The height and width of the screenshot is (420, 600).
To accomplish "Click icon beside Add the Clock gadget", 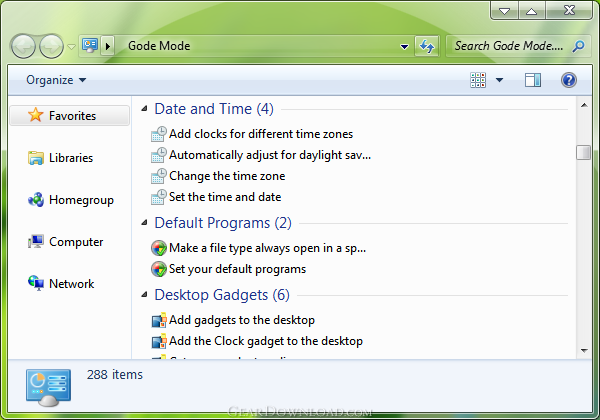I will tap(158, 341).
